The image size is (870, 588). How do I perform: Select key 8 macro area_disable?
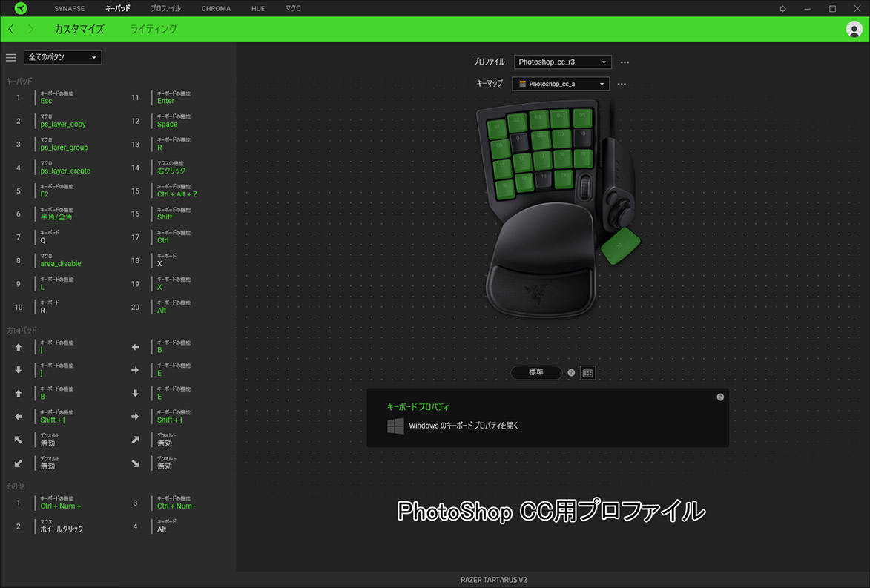(61, 263)
